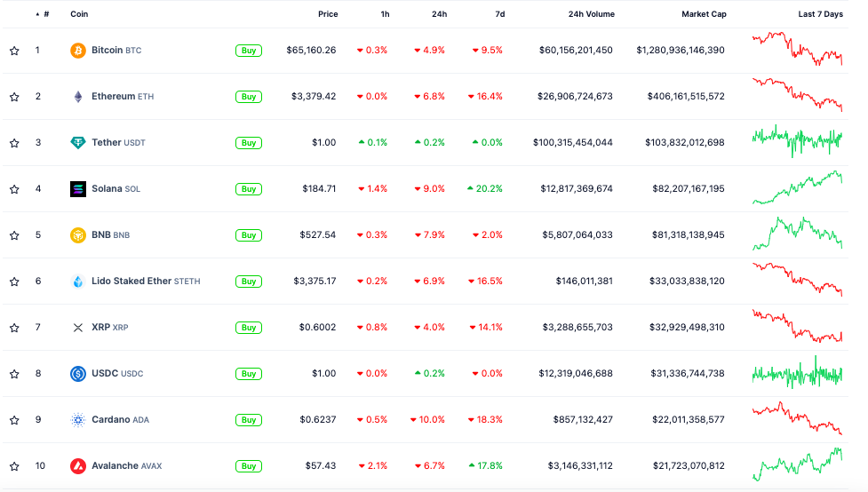Toggle the Tether row star
Image resolution: width=868 pixels, height=492 pixels.
14,143
